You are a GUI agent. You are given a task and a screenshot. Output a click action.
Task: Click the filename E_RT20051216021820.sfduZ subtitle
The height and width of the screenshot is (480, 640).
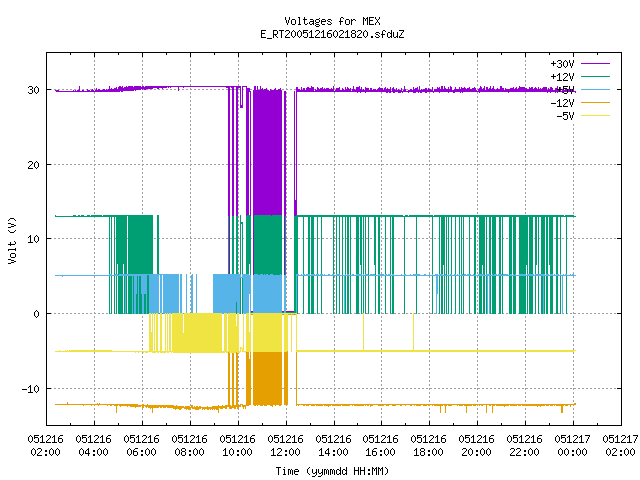tap(332, 34)
